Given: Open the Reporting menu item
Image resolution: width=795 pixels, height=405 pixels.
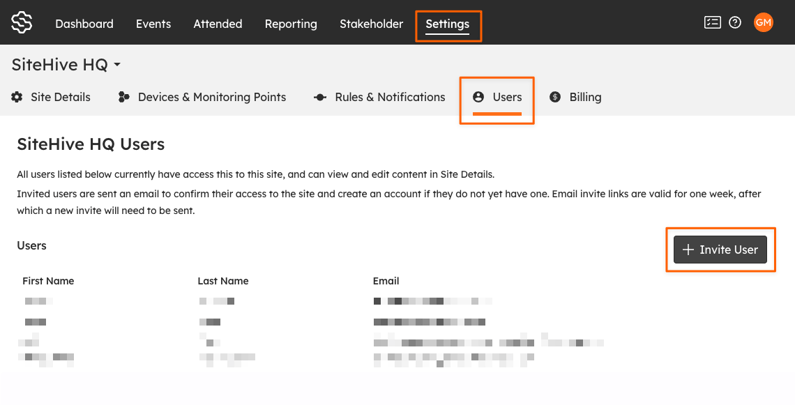Looking at the screenshot, I should pyautogui.click(x=291, y=24).
